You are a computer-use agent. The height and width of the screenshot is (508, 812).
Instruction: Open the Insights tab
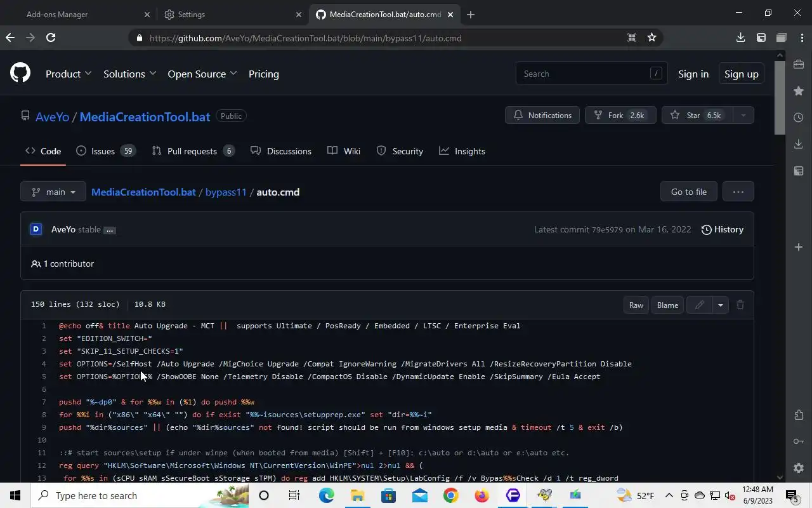pos(462,151)
